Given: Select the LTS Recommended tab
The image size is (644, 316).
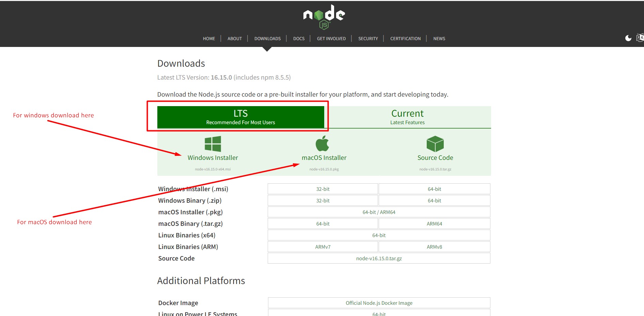Looking at the screenshot, I should pos(240,117).
